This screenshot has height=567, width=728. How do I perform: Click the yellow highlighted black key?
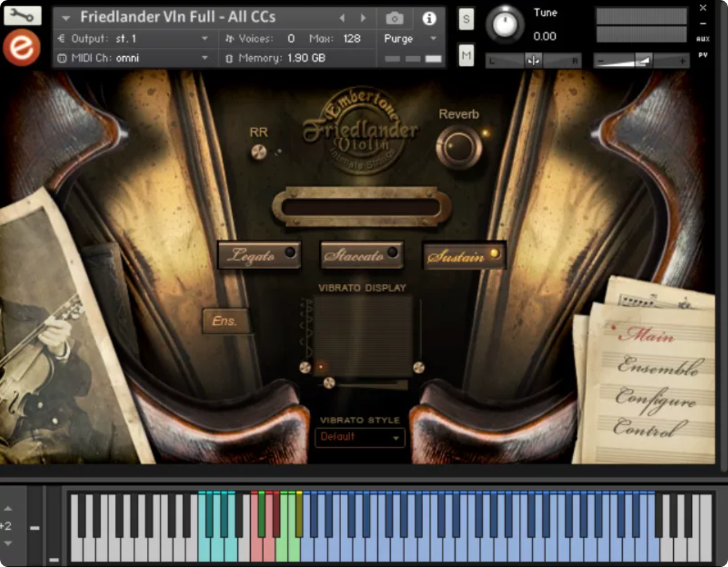tap(299, 515)
